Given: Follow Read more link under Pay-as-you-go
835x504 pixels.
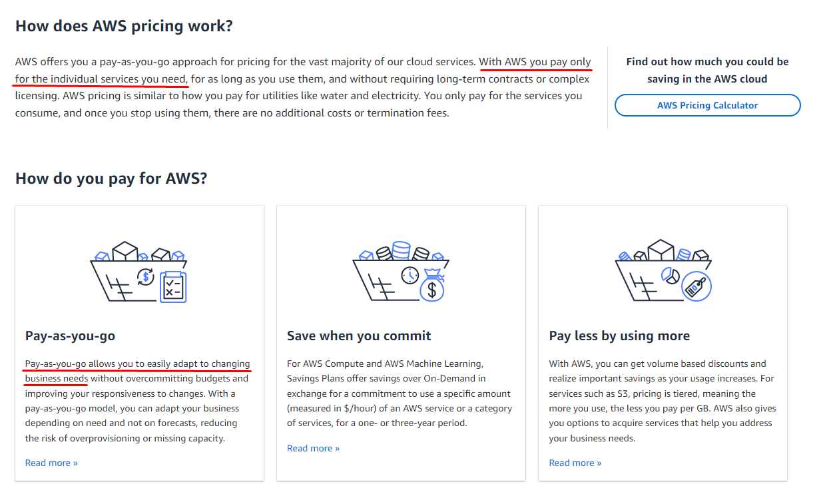Looking at the screenshot, I should tap(51, 463).
